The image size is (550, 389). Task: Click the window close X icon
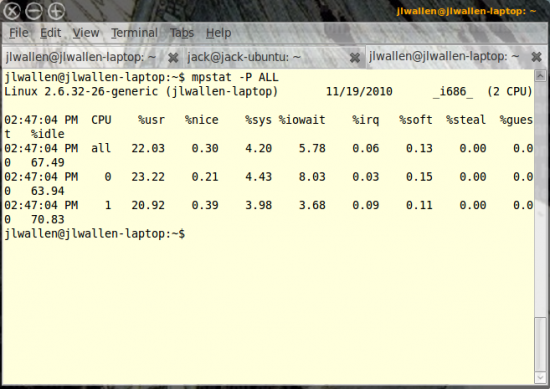tap(12, 11)
